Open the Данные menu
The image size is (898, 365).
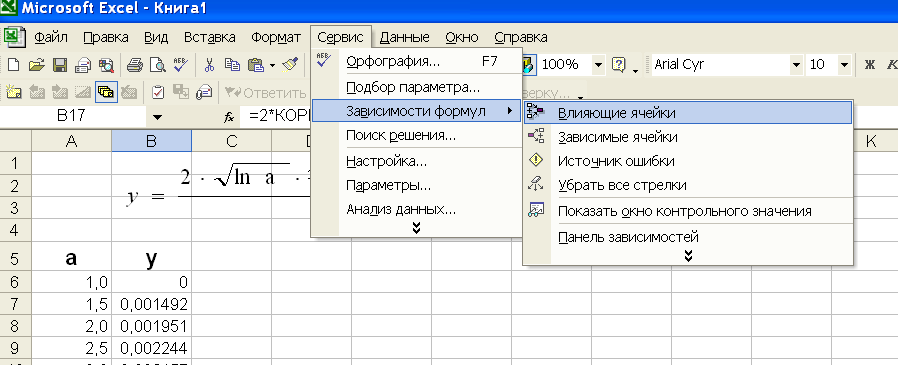[x=404, y=38]
